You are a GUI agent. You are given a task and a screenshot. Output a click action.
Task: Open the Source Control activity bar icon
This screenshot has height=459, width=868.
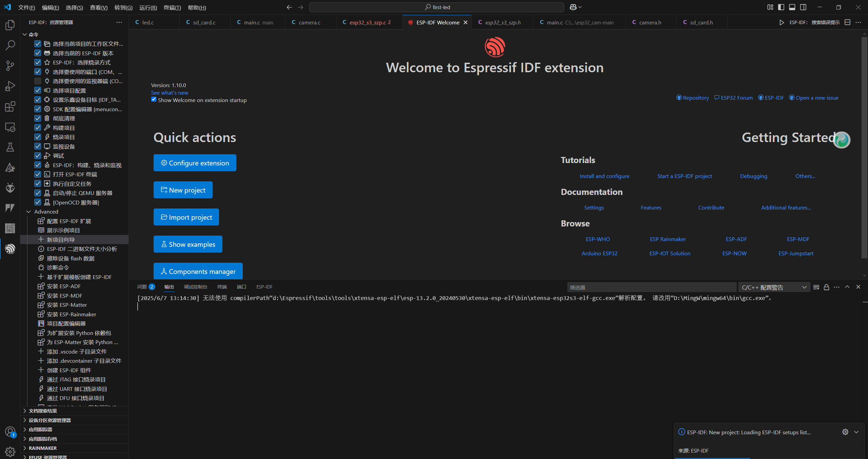point(10,66)
